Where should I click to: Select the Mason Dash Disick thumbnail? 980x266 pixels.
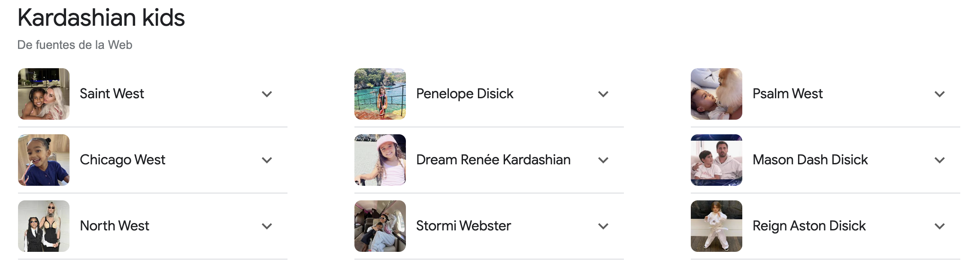coord(717,160)
